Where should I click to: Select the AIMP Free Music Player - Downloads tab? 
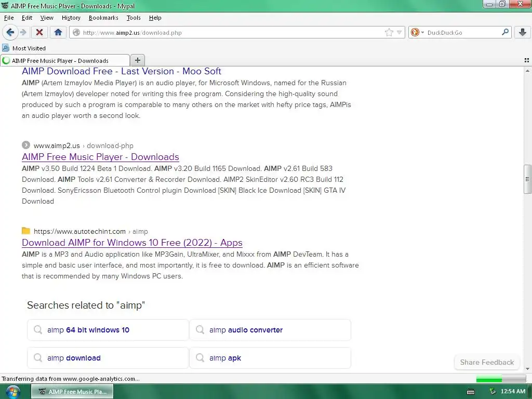click(65, 60)
